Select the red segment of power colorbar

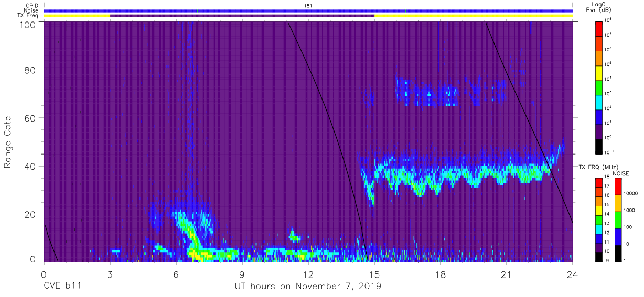(599, 28)
